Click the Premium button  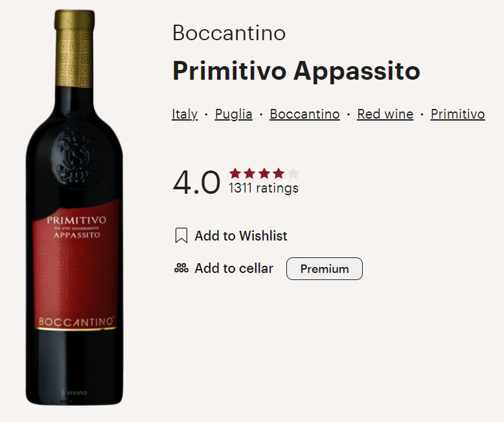pos(325,269)
